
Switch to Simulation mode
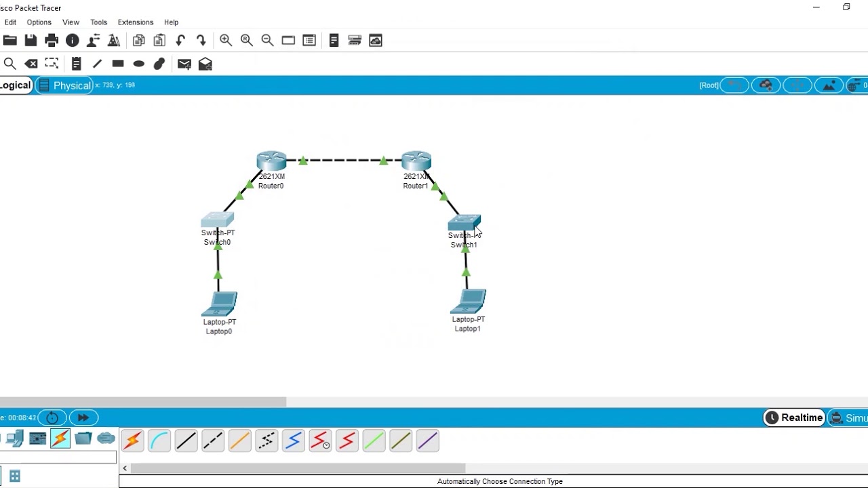tap(849, 418)
